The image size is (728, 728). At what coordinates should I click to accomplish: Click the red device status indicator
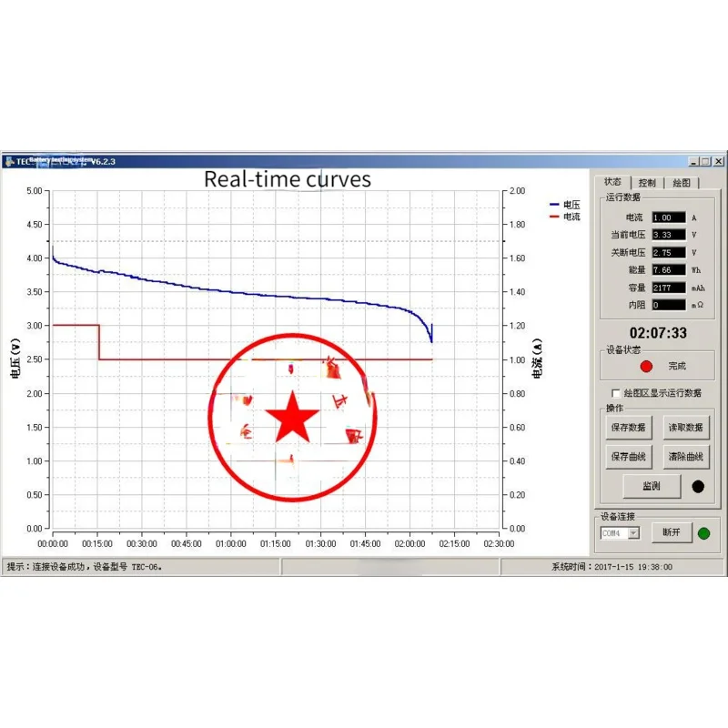click(x=646, y=367)
